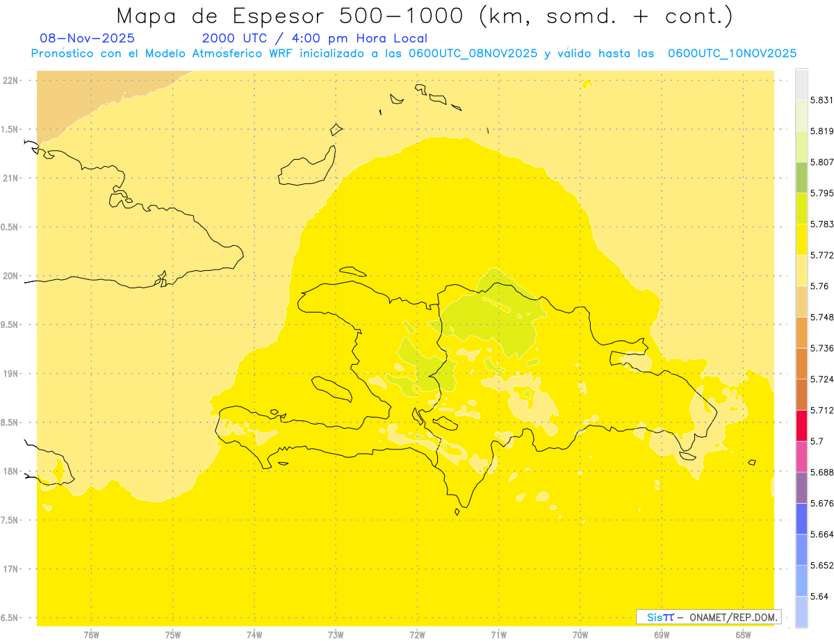
Task: Click the legend value "5.64"
Action: coord(819,596)
